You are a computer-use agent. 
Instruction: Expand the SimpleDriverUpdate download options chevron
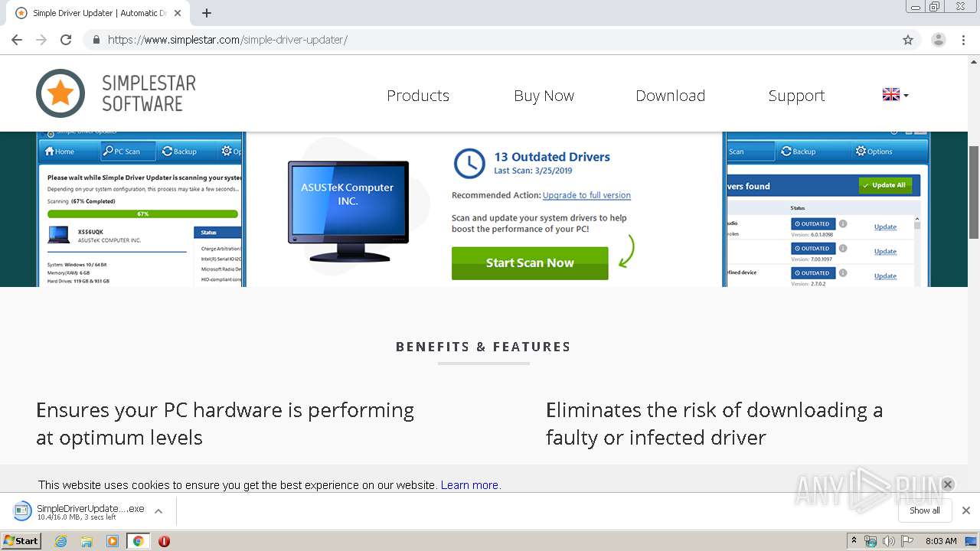[158, 511]
